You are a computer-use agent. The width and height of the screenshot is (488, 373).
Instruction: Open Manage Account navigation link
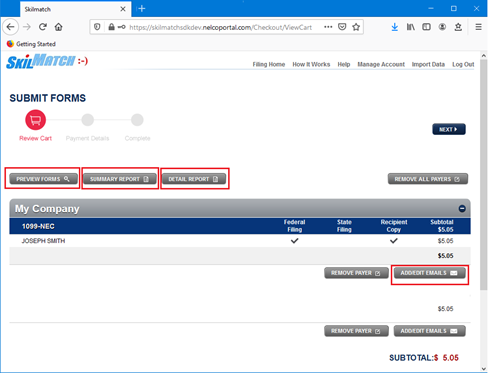pyautogui.click(x=381, y=64)
